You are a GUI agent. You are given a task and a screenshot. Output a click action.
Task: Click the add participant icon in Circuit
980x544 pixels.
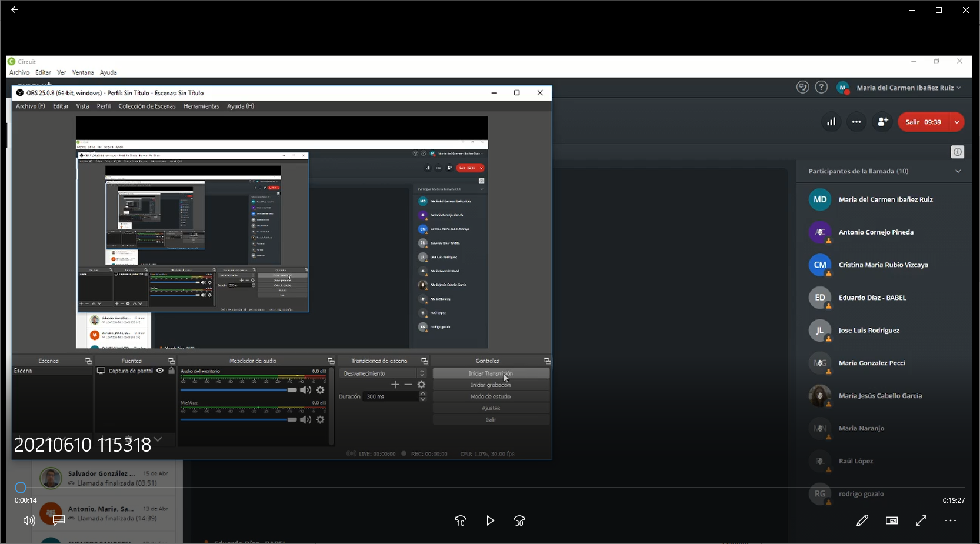[882, 122]
